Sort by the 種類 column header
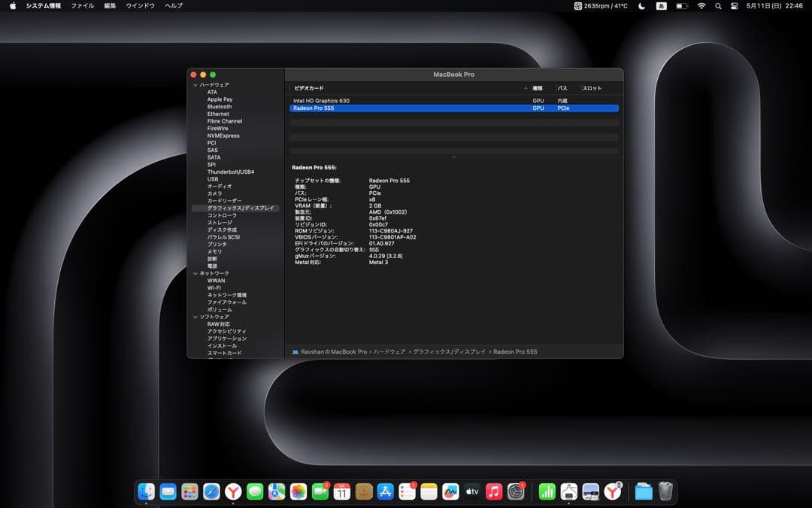 pyautogui.click(x=538, y=89)
